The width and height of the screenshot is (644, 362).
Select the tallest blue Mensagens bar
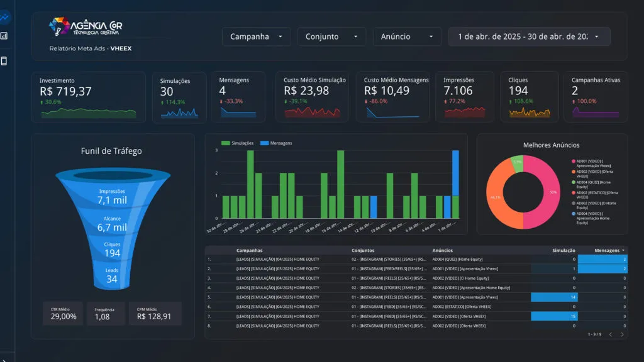click(x=455, y=173)
